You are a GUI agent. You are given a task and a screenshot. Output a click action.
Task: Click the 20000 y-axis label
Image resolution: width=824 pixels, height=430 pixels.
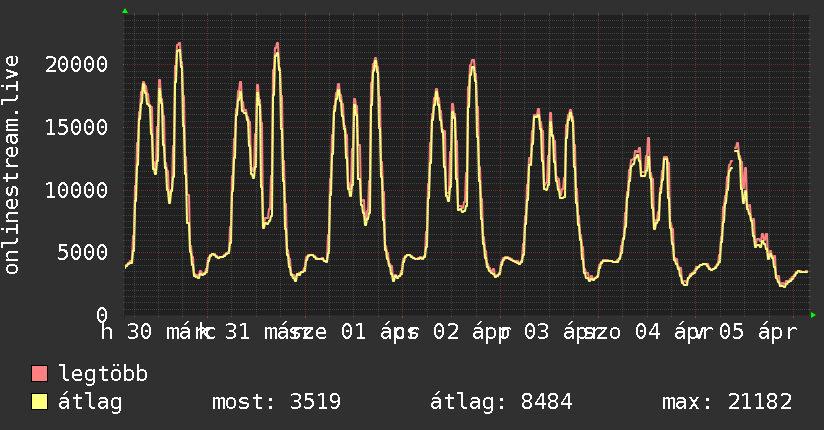coord(77,65)
